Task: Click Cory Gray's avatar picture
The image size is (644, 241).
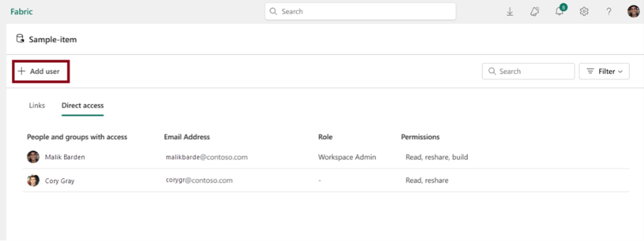Action: pyautogui.click(x=33, y=180)
